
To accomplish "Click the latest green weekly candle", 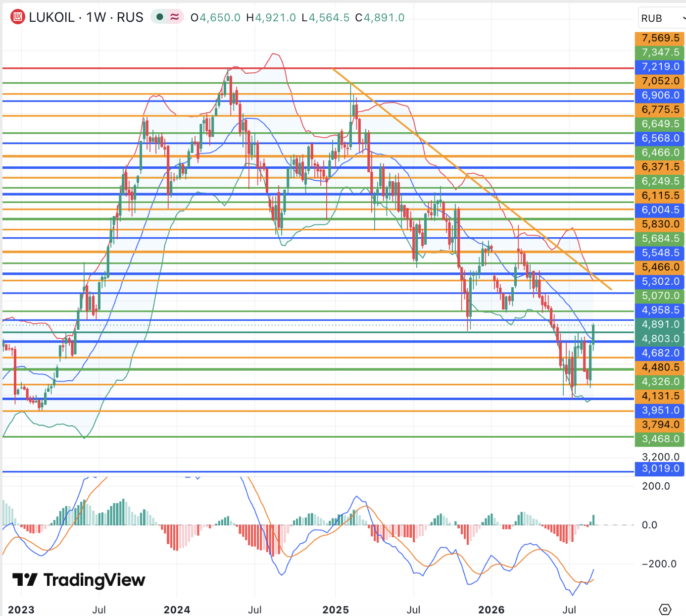I will click(593, 334).
